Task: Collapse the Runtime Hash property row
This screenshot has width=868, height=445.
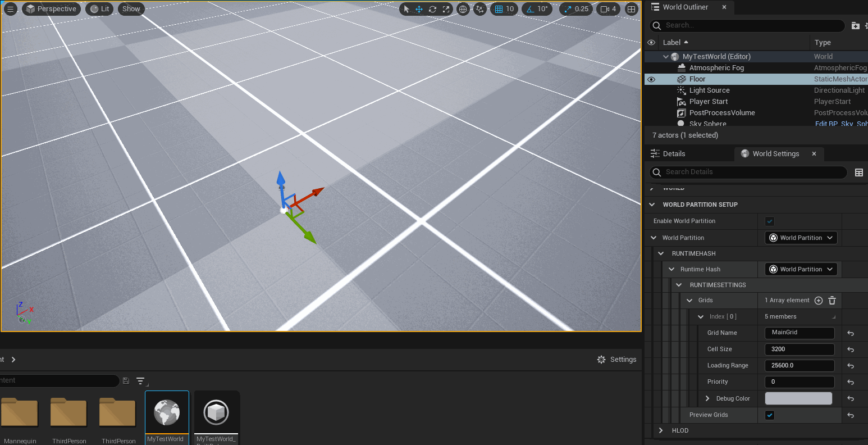Action: 671,269
